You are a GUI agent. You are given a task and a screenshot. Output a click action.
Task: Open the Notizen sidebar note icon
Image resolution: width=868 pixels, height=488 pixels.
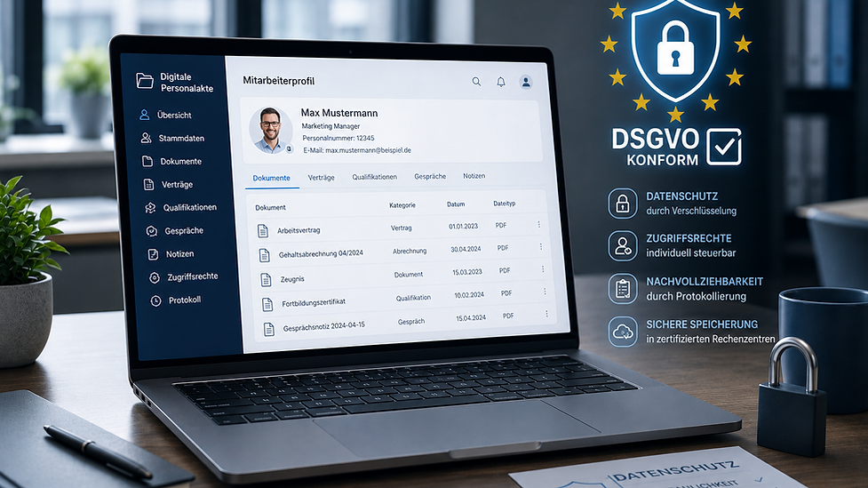pyautogui.click(x=154, y=254)
